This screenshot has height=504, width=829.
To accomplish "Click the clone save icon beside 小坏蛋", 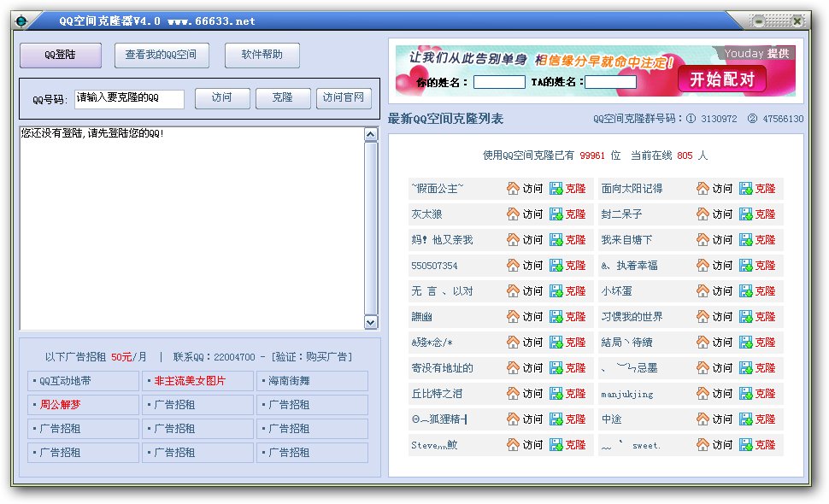I will point(745,290).
